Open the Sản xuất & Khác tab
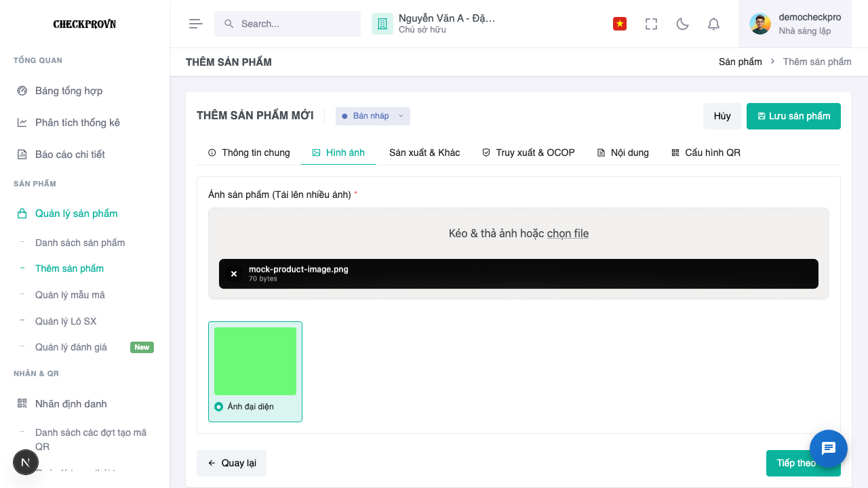Viewport: 868px width, 488px height. point(425,152)
